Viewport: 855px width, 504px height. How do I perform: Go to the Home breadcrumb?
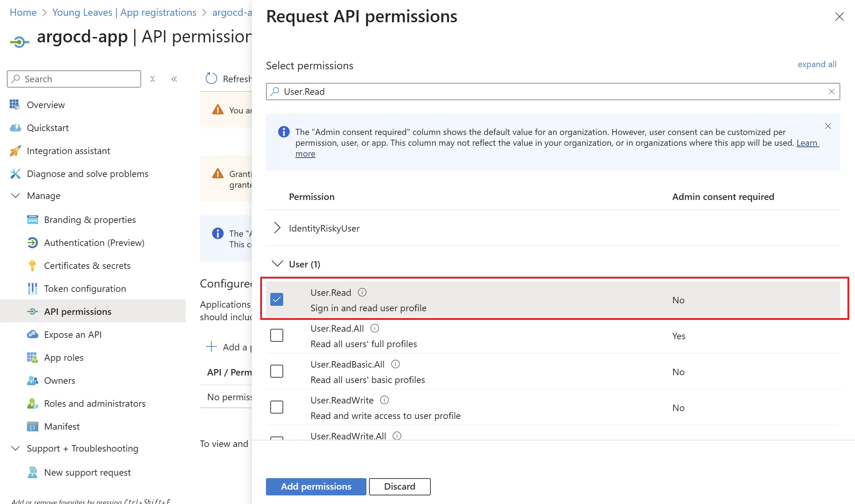coord(23,12)
